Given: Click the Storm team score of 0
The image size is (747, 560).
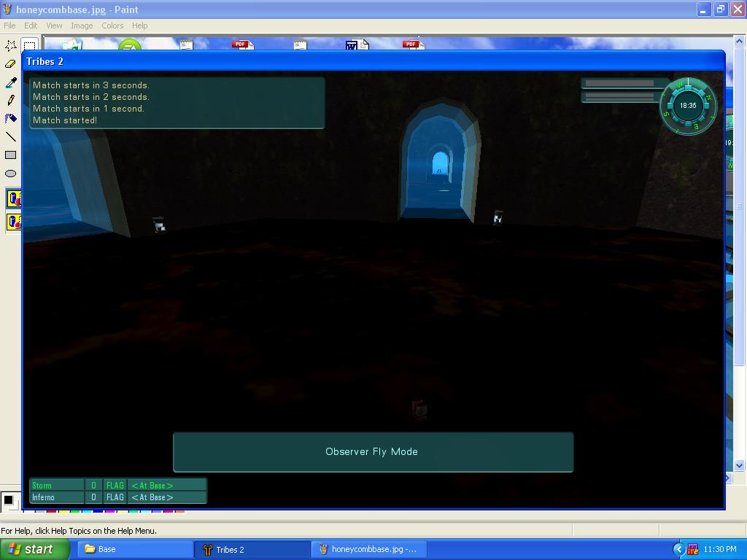Looking at the screenshot, I should [93, 486].
